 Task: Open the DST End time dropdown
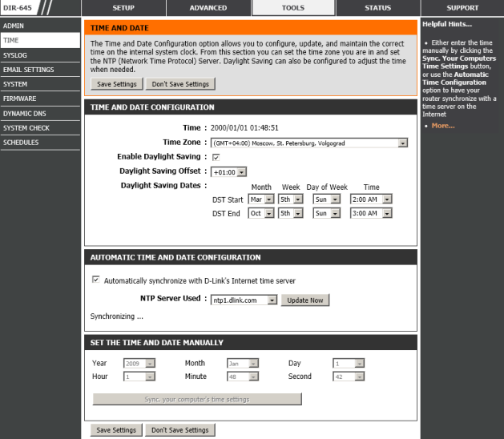pyautogui.click(x=371, y=213)
